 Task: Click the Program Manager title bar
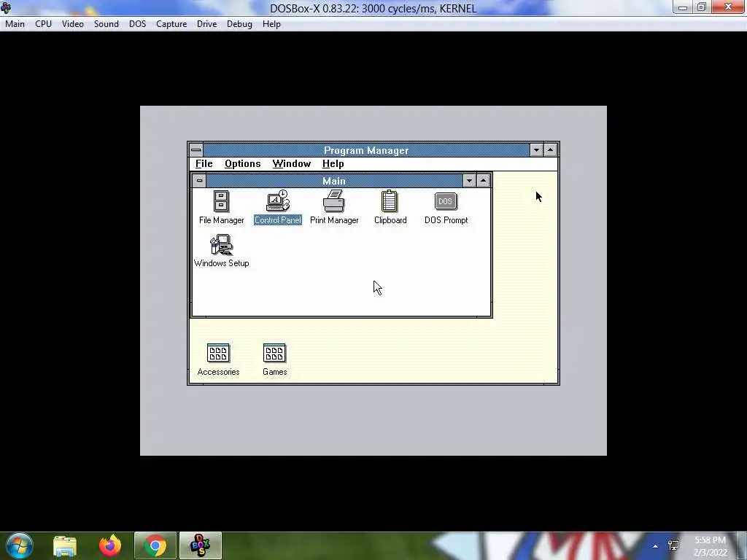click(366, 150)
